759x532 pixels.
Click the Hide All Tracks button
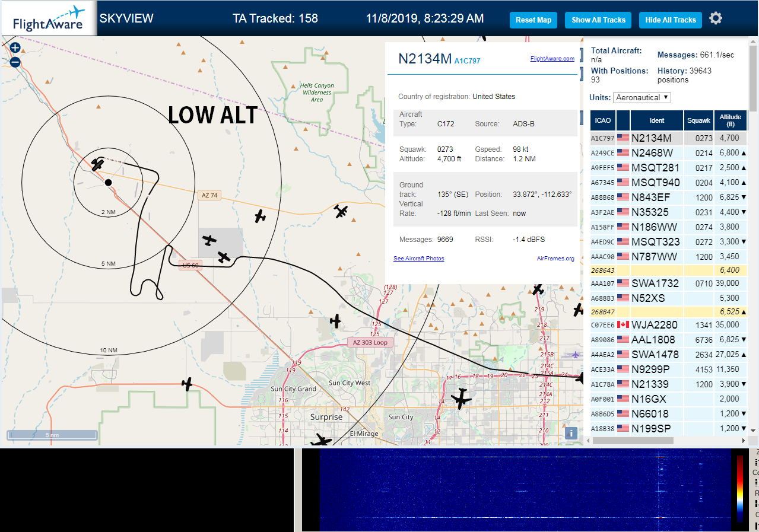[x=671, y=20]
